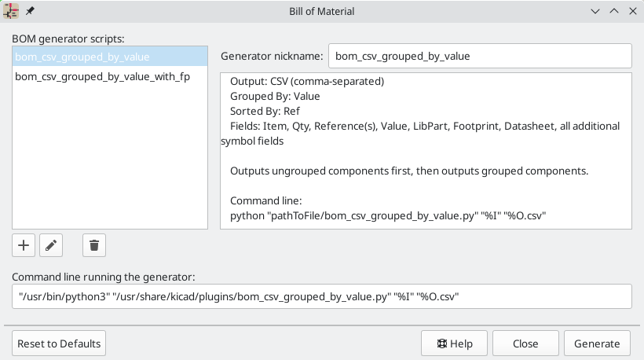The image size is (644, 360).
Task: Delete the selected generator with trash icon
Action: (x=94, y=245)
